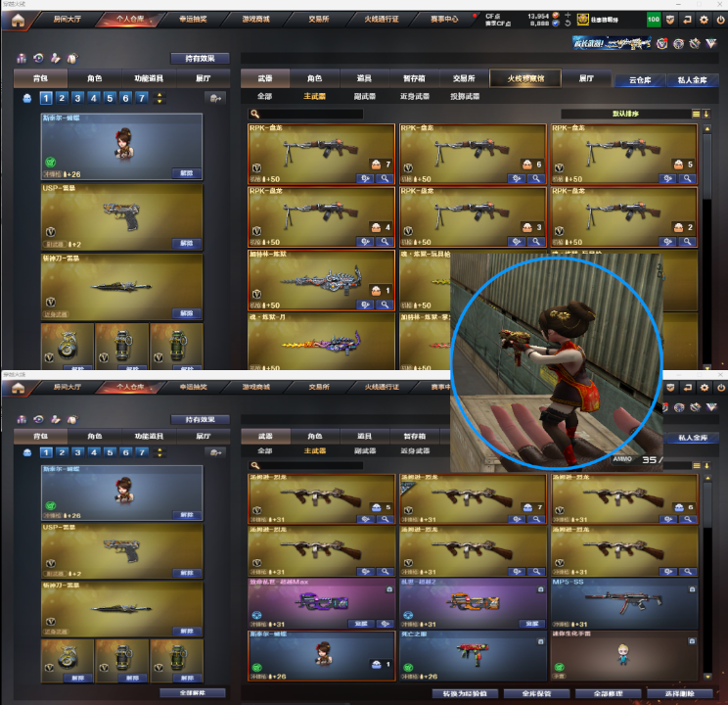Click the scroll up arrow of the top weapon list
Image resolution: width=728 pixels, height=705 pixels.
pyautogui.click(x=707, y=128)
